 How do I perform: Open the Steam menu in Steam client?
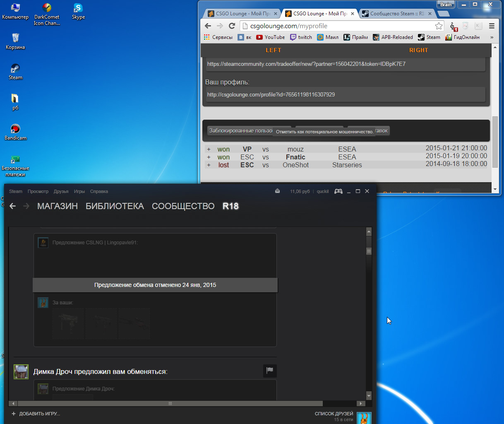16,191
